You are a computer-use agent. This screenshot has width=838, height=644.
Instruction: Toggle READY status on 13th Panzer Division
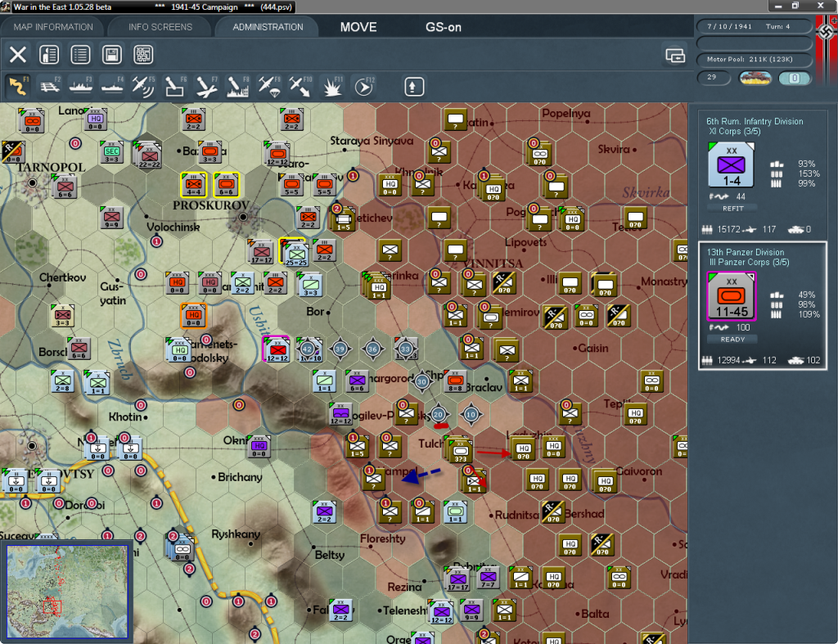732,340
